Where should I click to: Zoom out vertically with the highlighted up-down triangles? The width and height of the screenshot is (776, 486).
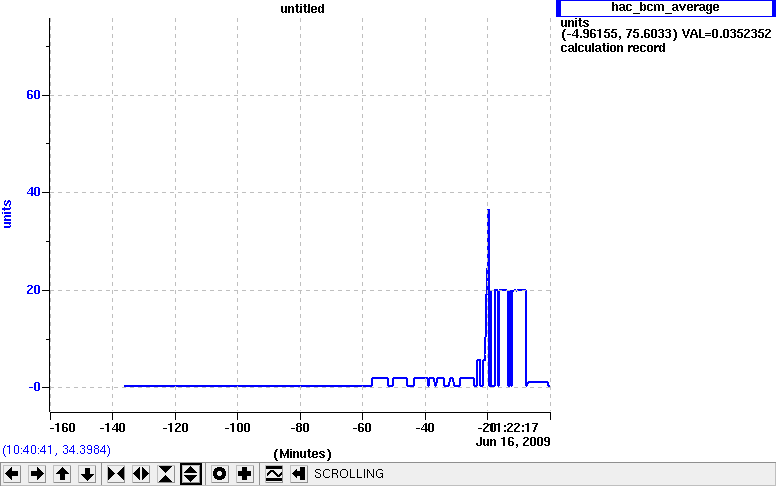(191, 474)
